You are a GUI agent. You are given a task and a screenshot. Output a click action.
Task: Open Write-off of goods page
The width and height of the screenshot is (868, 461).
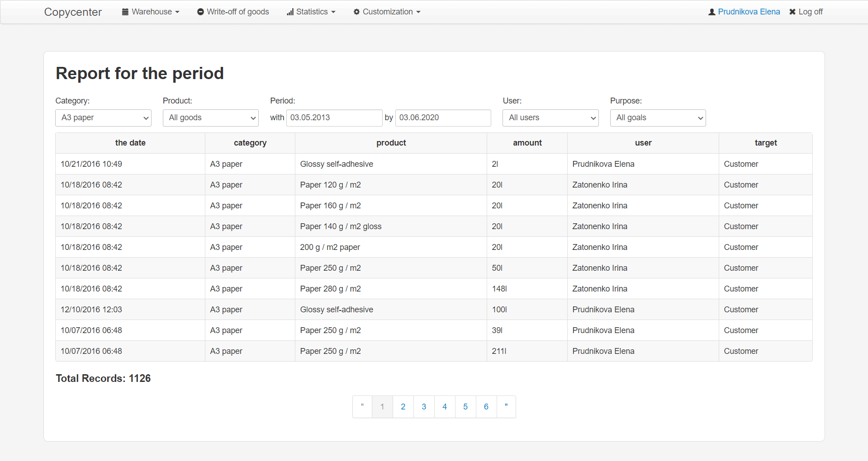233,12
